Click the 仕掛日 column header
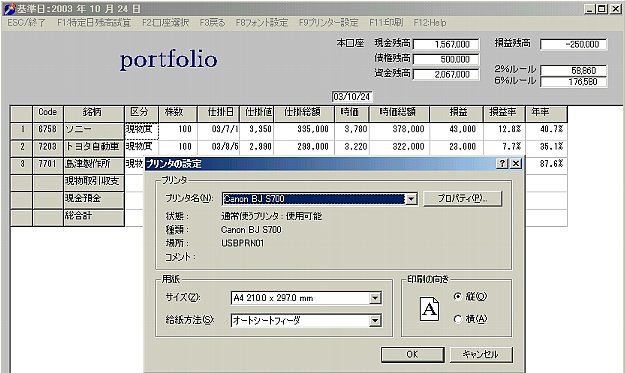Image resolution: width=625 pixels, height=373 pixels. [x=218, y=114]
